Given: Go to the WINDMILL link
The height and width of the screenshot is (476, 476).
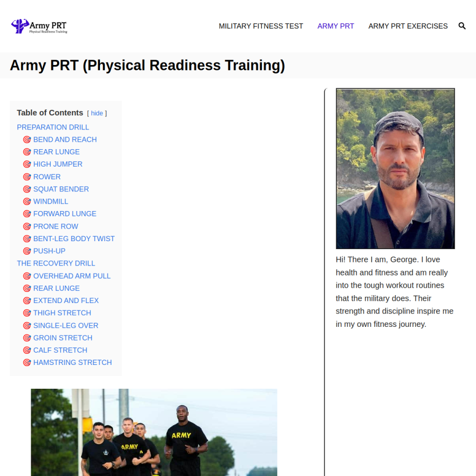Looking at the screenshot, I should coord(51,202).
